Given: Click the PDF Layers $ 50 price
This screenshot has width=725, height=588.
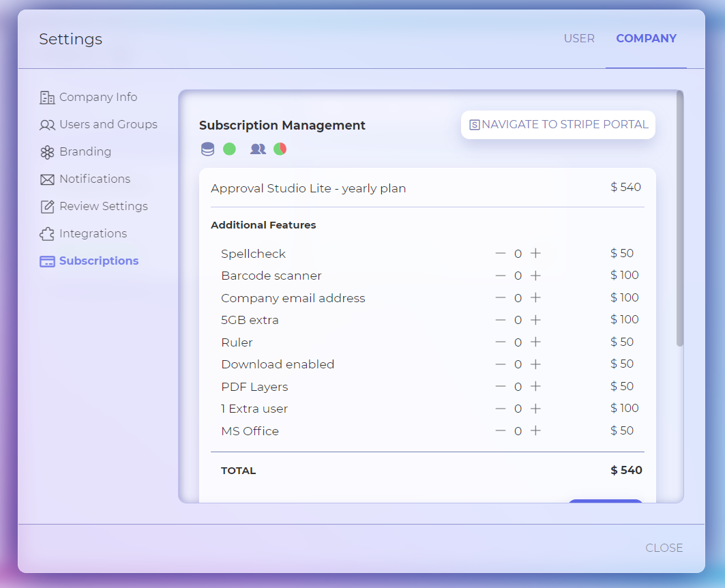Looking at the screenshot, I should pos(622,386).
